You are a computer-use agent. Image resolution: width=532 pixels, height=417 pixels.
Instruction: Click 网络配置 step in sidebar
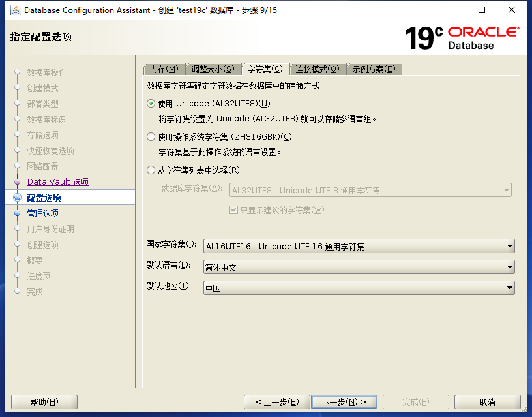tap(43, 166)
